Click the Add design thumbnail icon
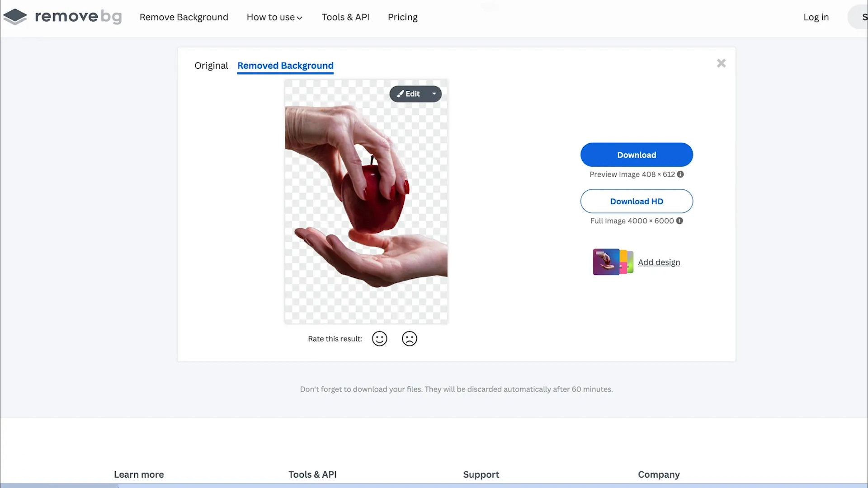The width and height of the screenshot is (868, 488). pyautogui.click(x=613, y=262)
